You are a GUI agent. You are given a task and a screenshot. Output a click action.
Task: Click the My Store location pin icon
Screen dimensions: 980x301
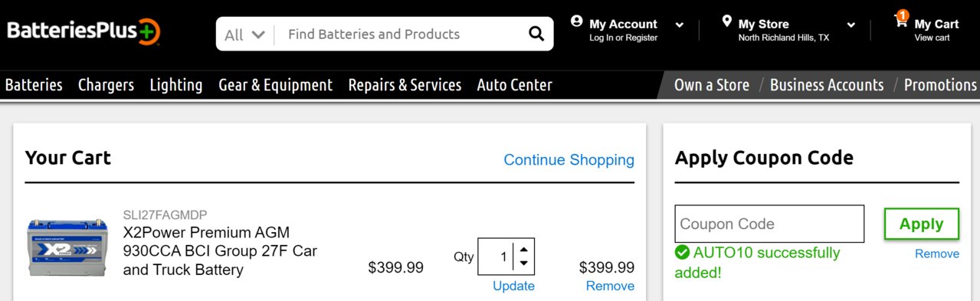click(726, 21)
